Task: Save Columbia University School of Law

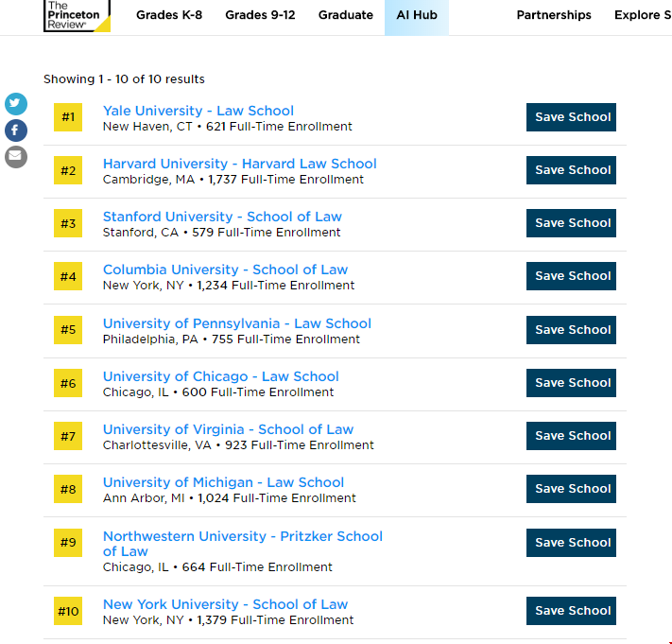Action: tap(571, 276)
